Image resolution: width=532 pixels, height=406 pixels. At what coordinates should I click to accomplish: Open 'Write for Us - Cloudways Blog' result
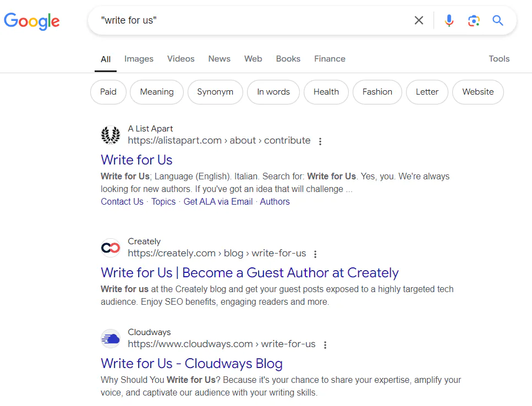[x=191, y=363]
